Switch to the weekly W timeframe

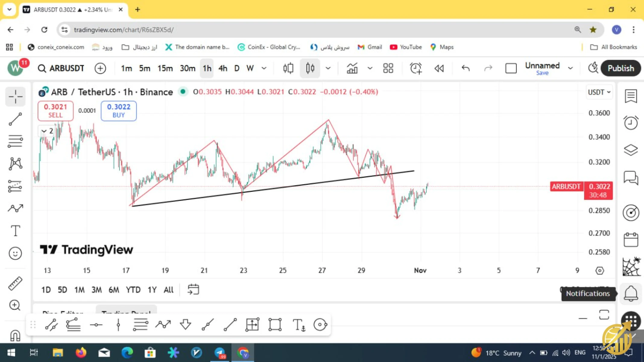tap(250, 68)
